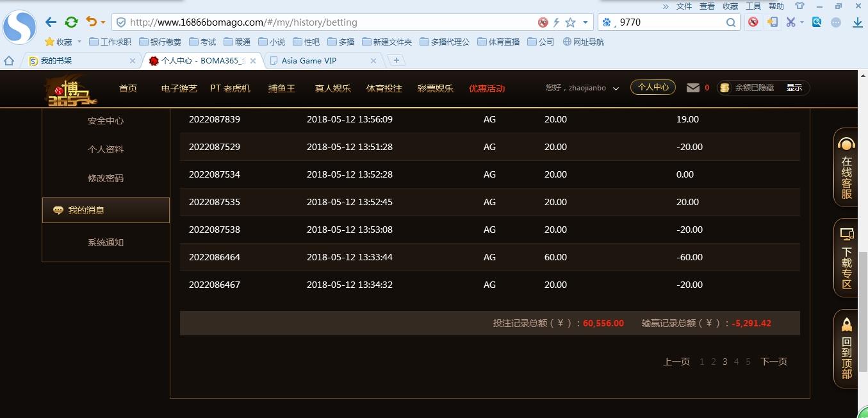
Task: Click the grey ellipsis circle toolbar icon
Action: click(x=836, y=22)
